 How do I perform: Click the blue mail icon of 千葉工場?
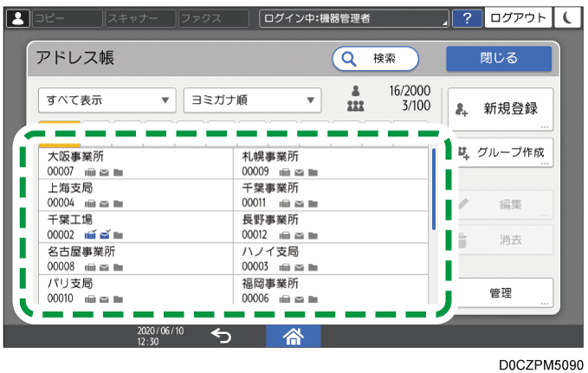(105, 235)
